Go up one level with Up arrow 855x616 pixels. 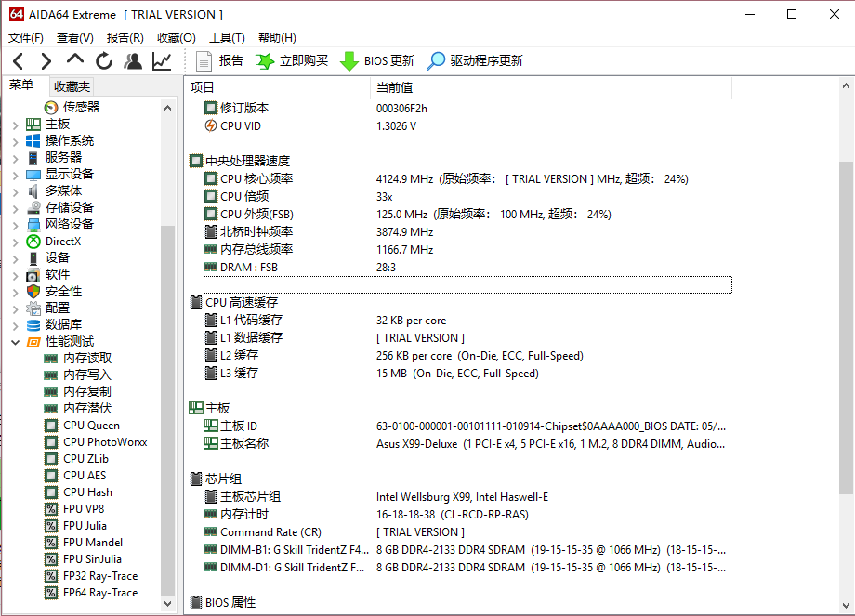pos(75,60)
